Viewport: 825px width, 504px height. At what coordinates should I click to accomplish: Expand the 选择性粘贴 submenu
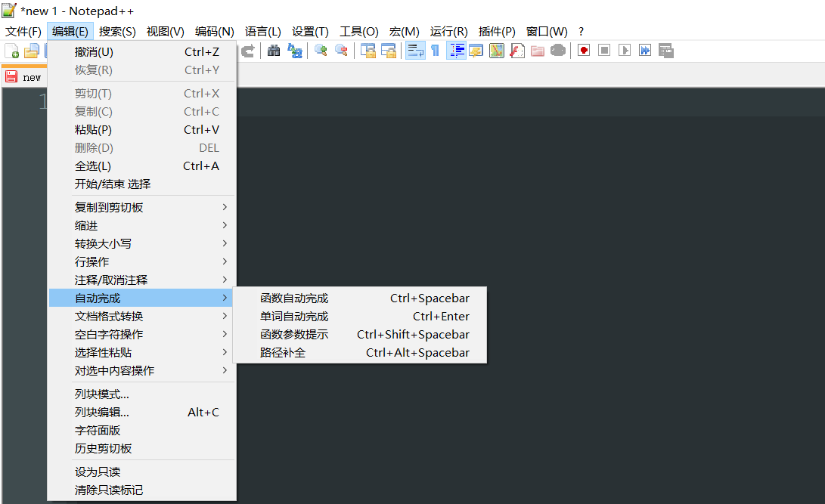tap(141, 352)
